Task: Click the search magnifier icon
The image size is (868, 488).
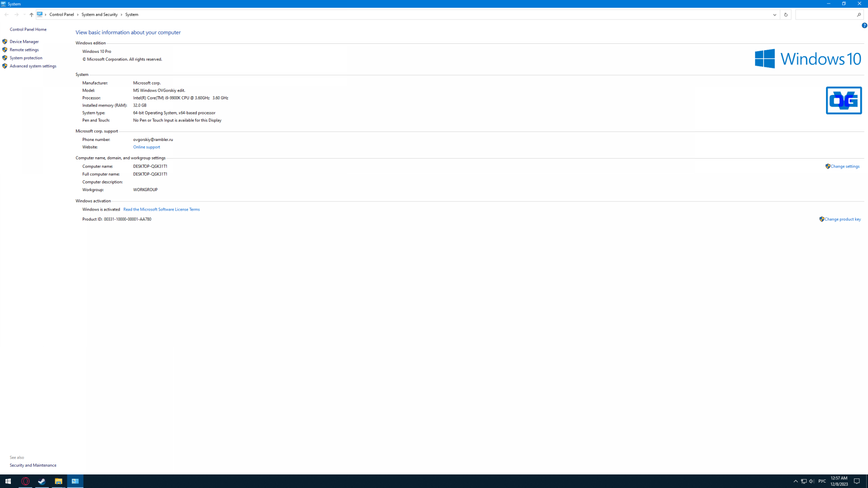Action: [859, 14]
